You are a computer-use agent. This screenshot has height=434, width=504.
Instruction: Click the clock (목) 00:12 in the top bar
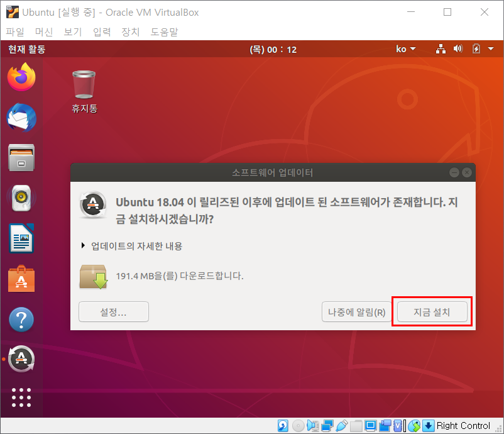(273, 50)
